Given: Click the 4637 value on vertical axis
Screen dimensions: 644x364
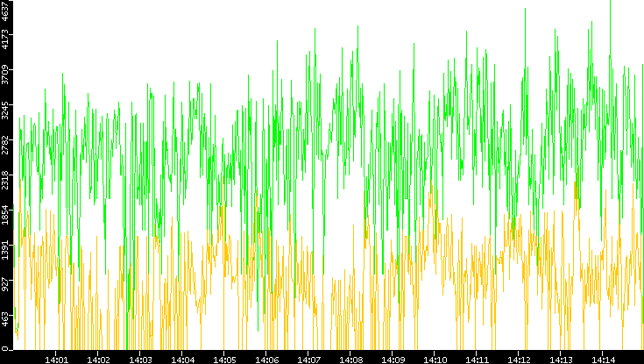Looking at the screenshot, I should (x=5, y=10).
